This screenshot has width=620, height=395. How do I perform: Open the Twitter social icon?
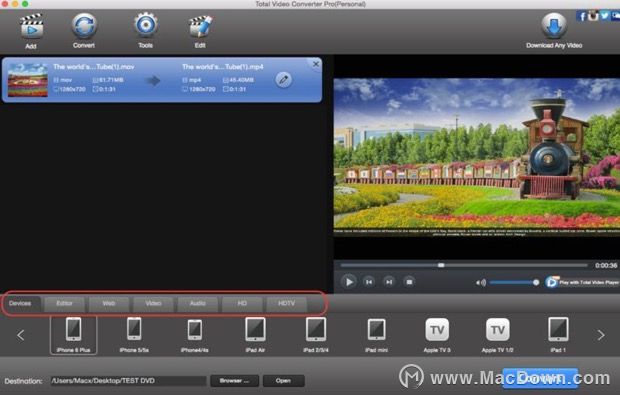point(604,16)
